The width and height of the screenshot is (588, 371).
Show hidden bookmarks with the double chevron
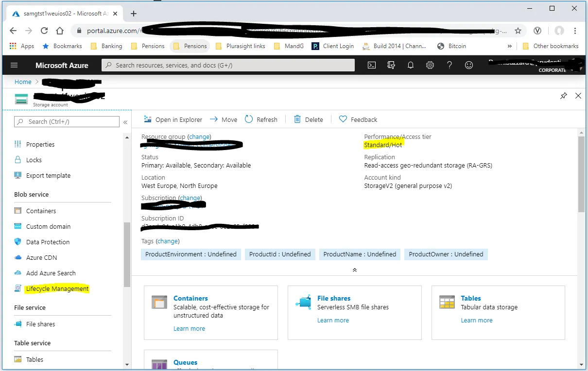509,46
